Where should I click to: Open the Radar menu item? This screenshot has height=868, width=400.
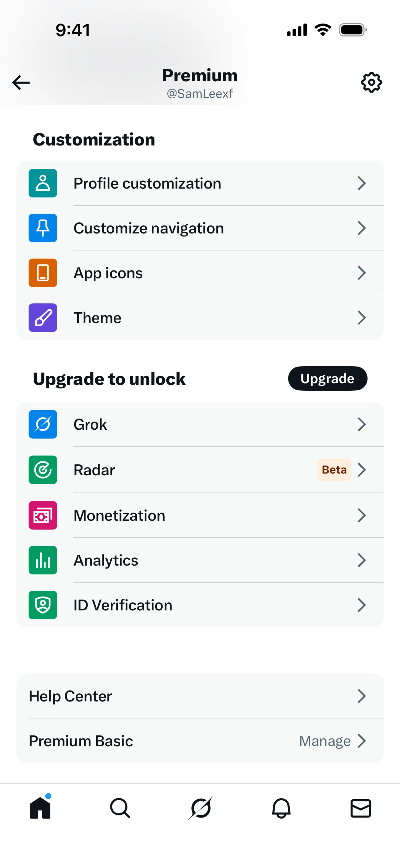[x=200, y=470]
